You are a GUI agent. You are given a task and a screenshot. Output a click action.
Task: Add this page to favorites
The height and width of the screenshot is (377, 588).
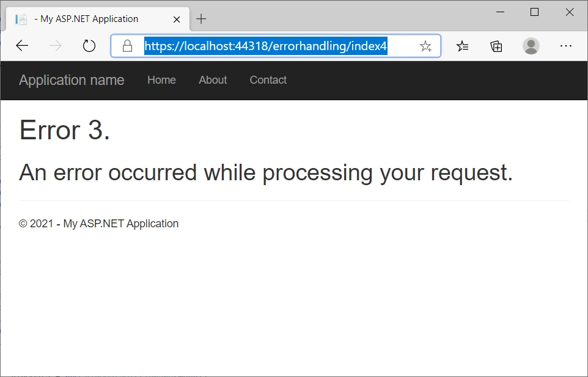(x=425, y=46)
